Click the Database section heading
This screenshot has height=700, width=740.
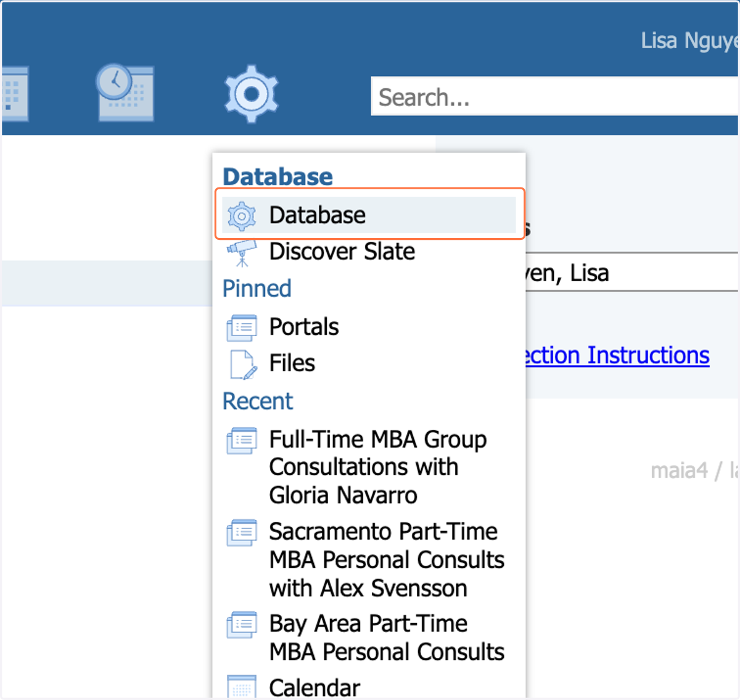pos(277,176)
